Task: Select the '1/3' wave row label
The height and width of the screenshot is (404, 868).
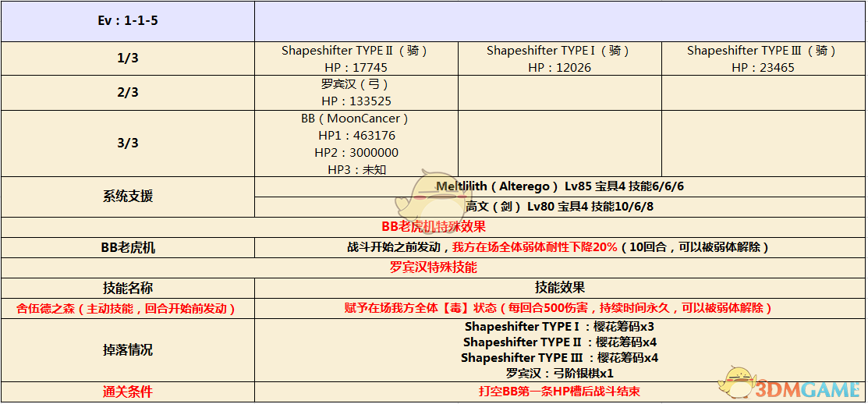Action: point(128,58)
